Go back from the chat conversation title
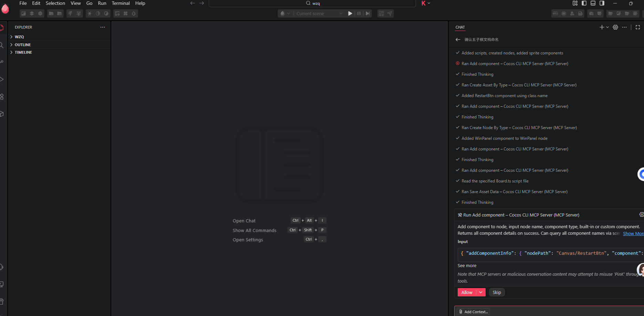644x316 pixels. click(458, 40)
